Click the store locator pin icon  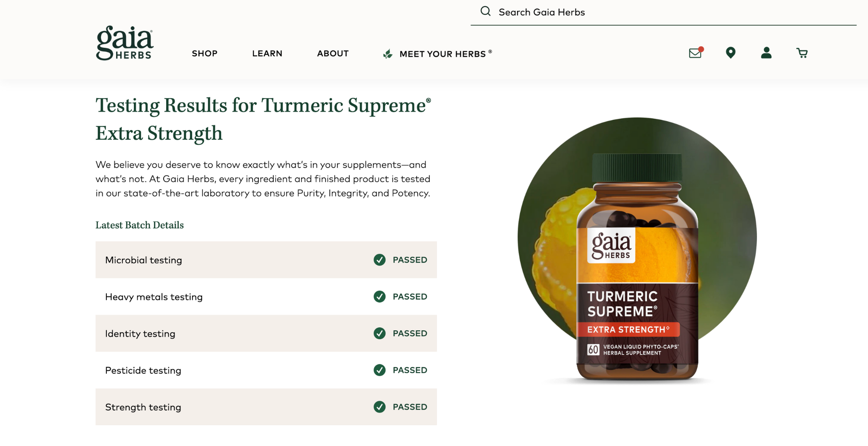(730, 53)
